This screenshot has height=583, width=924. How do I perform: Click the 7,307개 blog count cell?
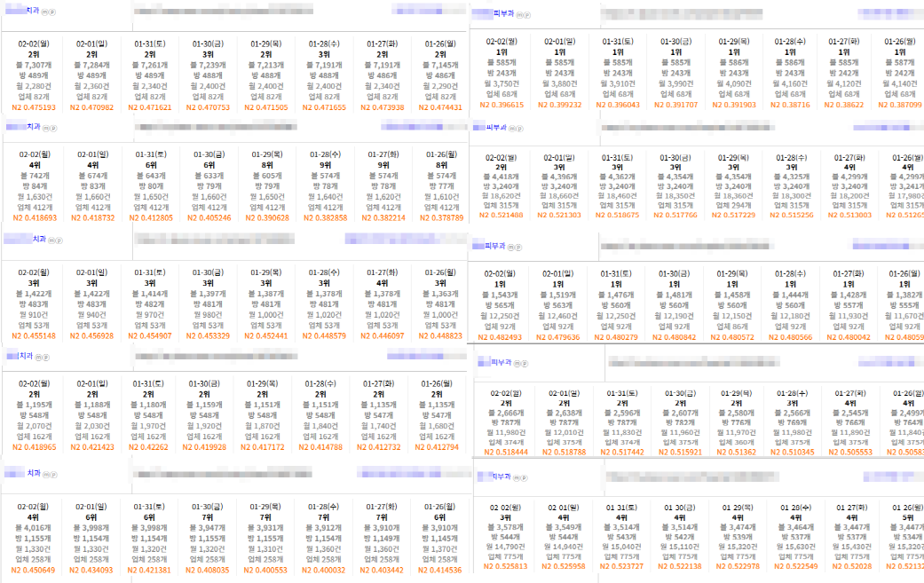pos(34,65)
